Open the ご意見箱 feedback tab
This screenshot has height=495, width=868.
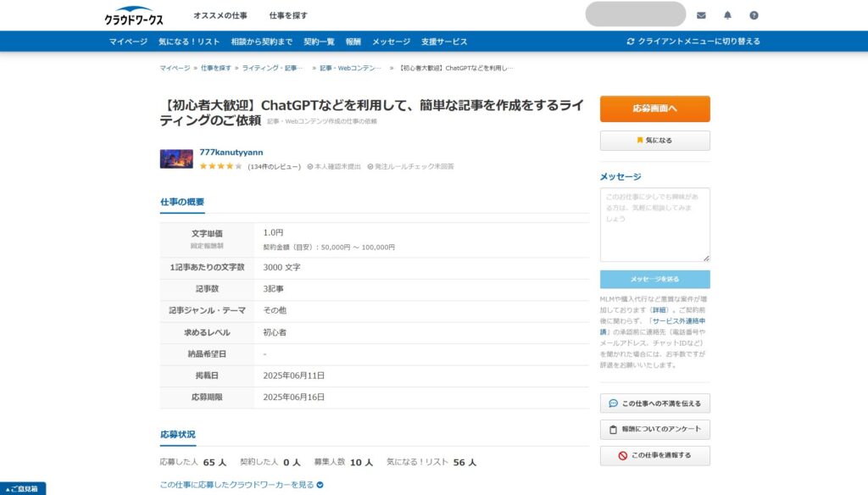coord(23,489)
